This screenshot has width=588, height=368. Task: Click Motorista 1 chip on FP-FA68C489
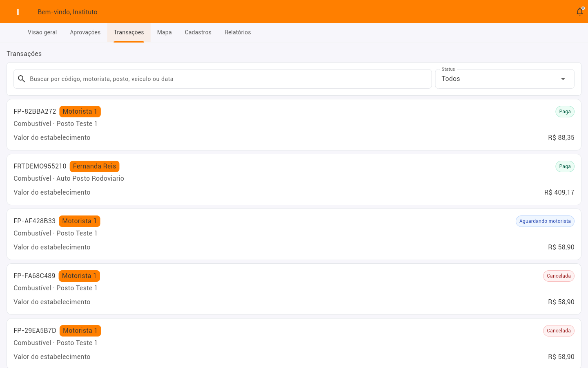point(79,276)
